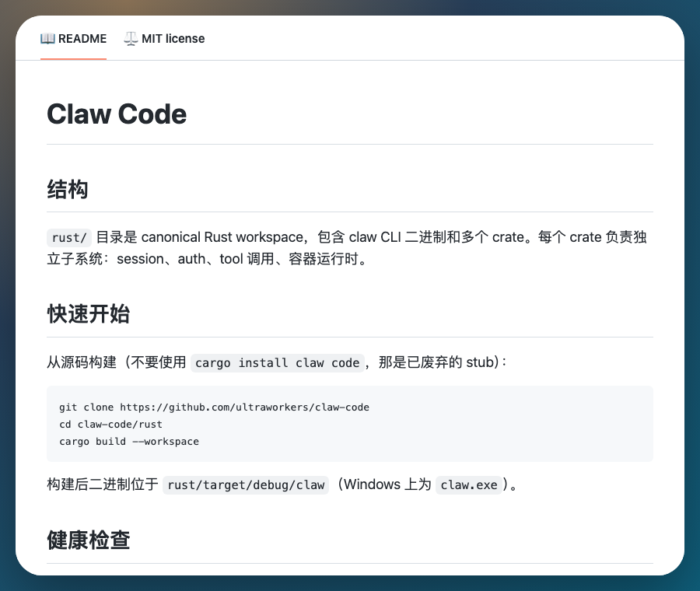This screenshot has height=591, width=700.
Task: Click the rust/target/debug/claw inline code
Action: point(246,484)
